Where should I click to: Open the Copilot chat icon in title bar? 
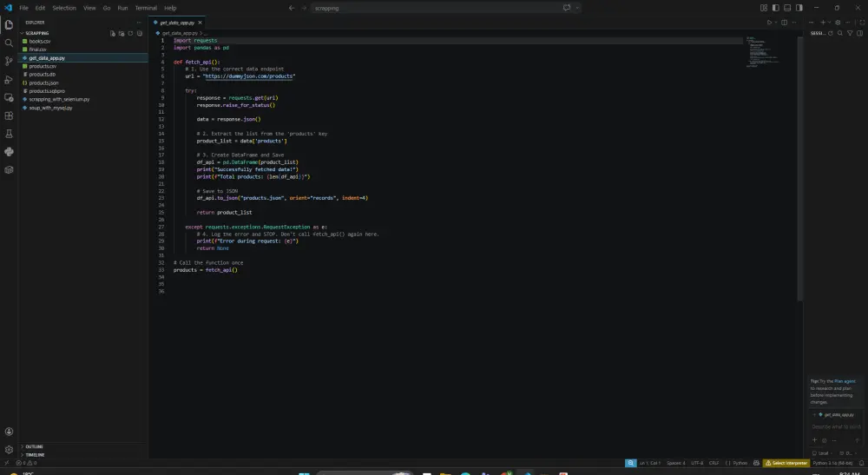pyautogui.click(x=566, y=8)
